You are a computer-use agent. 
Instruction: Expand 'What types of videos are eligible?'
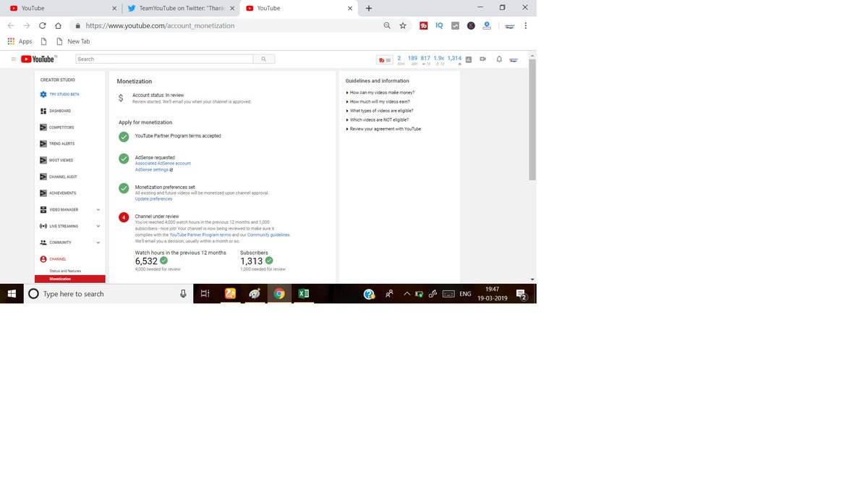[x=380, y=111]
